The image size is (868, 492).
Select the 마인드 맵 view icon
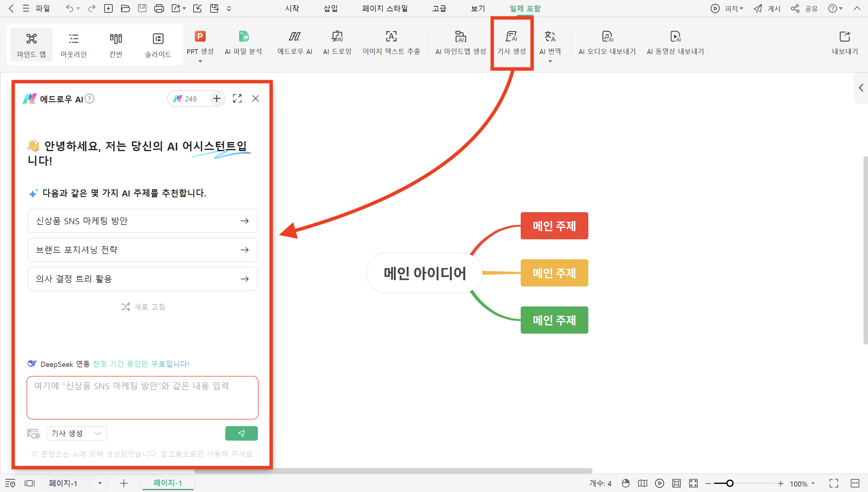point(31,44)
